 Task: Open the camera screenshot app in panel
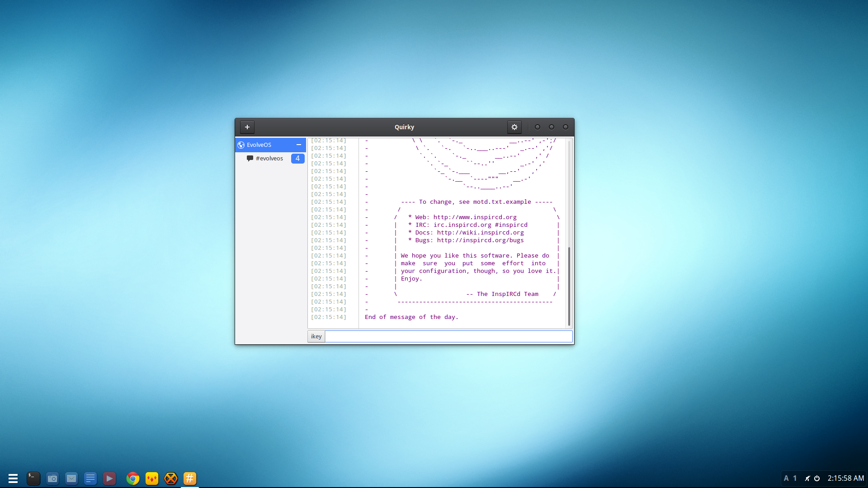point(52,479)
